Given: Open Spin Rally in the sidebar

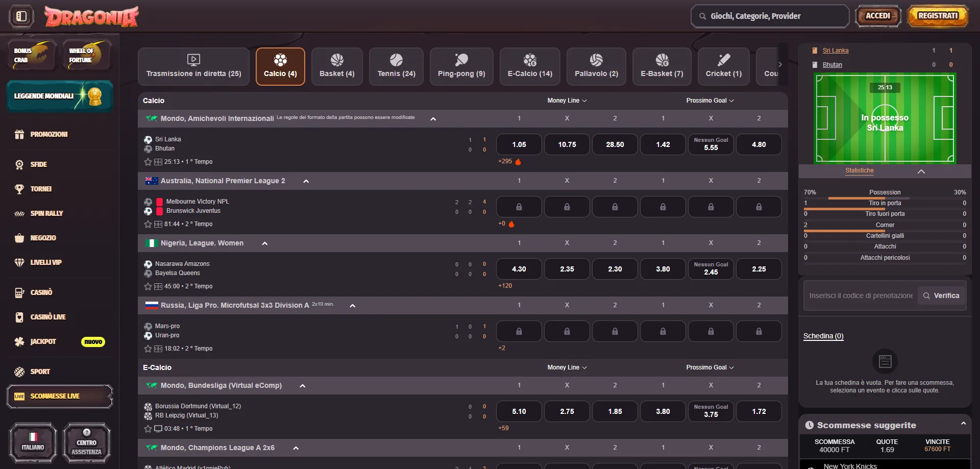Looking at the screenshot, I should click(x=46, y=213).
